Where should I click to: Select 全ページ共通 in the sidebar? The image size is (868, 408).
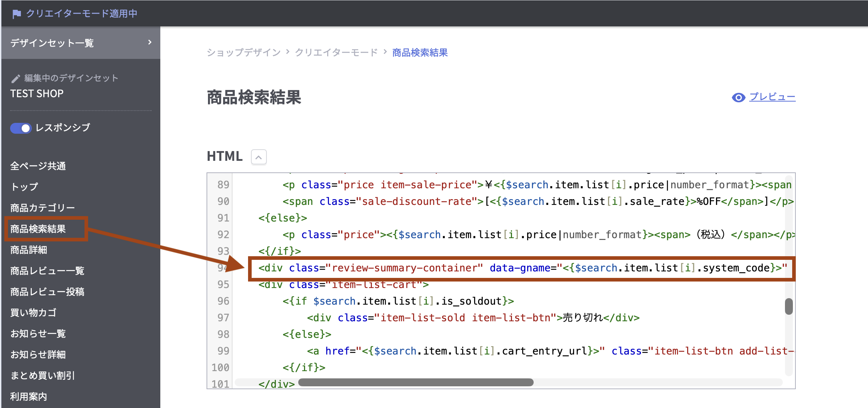(38, 166)
